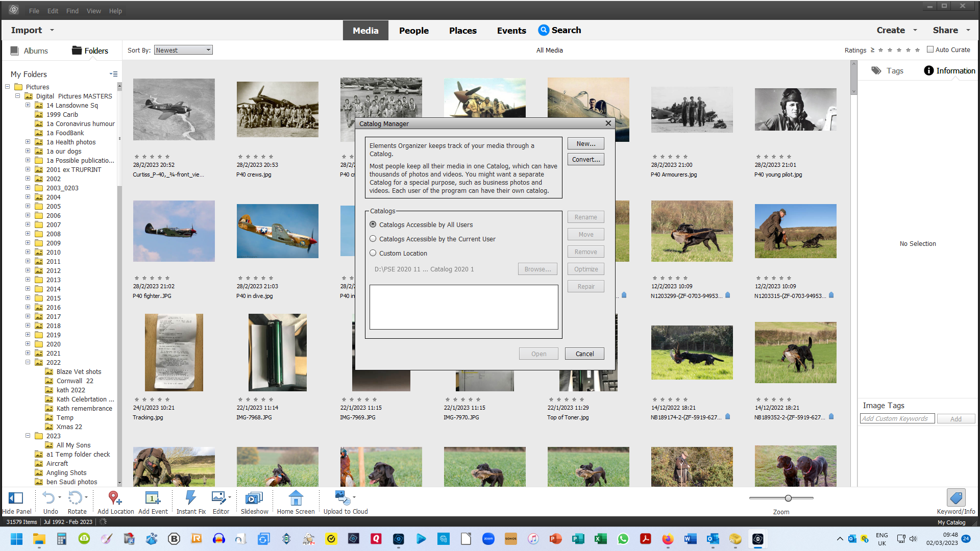
Task: Switch to the People tab
Action: (414, 30)
